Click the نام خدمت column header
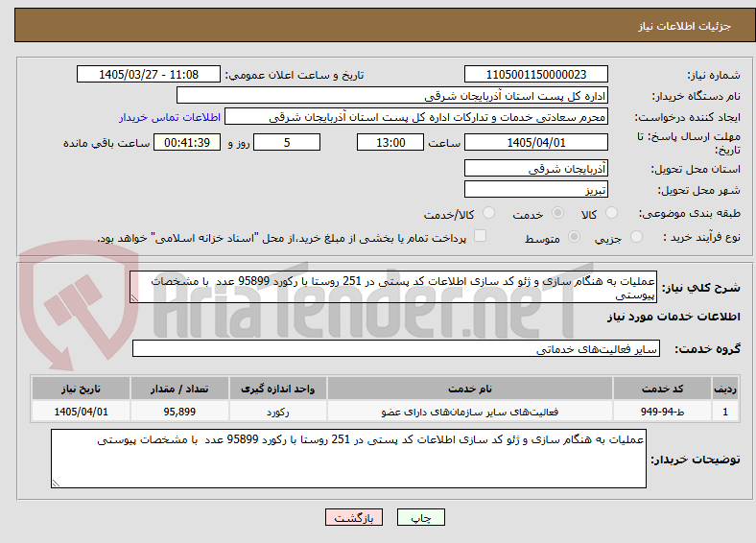The height and width of the screenshot is (543, 756). 470,389
